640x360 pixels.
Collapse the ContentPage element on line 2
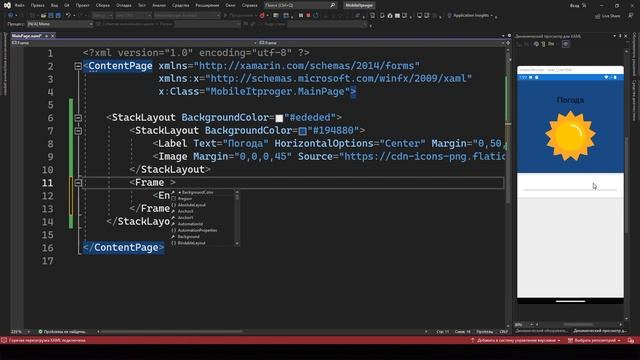click(78, 66)
